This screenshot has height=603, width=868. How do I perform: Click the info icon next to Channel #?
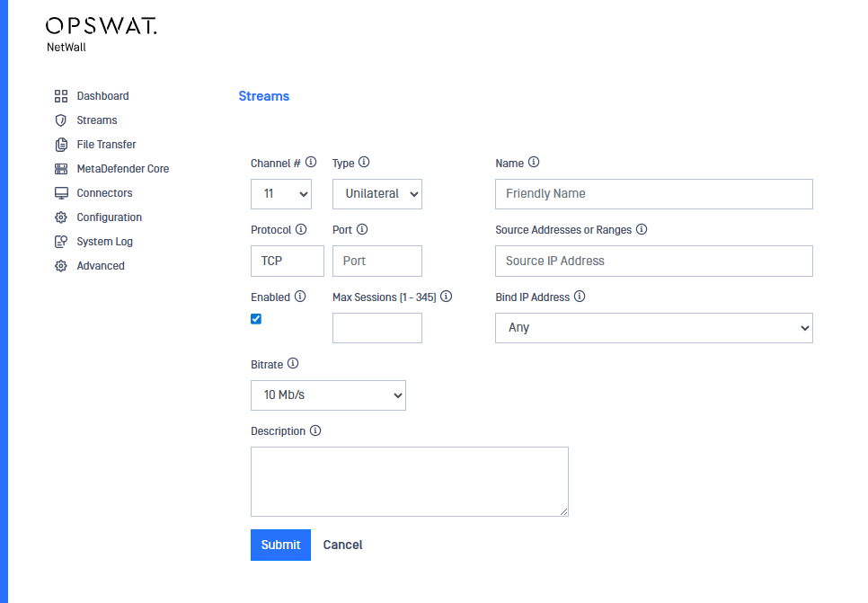point(311,163)
